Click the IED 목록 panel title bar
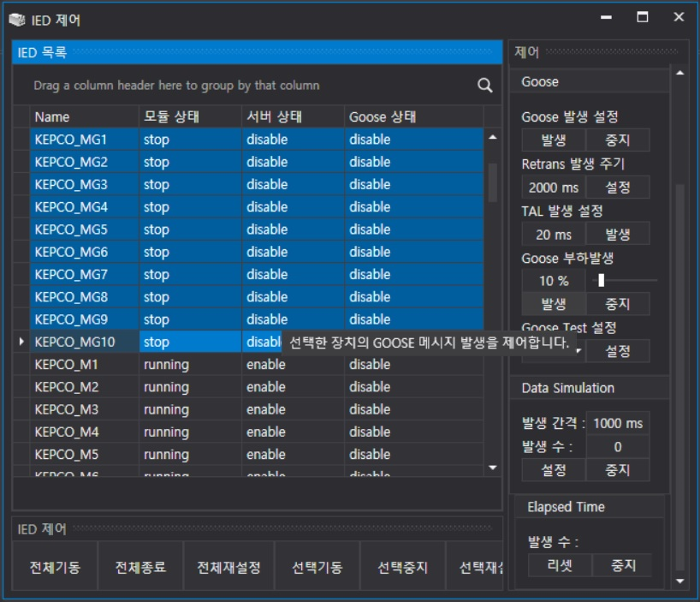Viewport: 700px width, 602px height. (257, 52)
